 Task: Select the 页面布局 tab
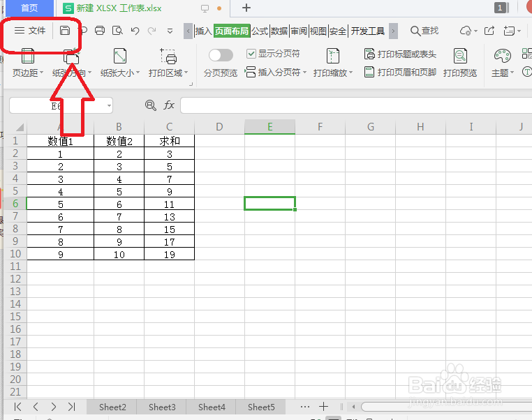232,31
